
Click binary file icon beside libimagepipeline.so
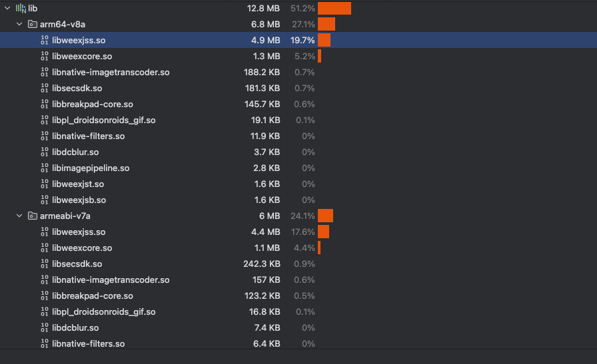pyautogui.click(x=45, y=168)
